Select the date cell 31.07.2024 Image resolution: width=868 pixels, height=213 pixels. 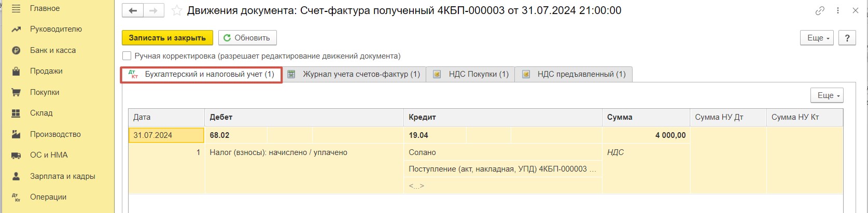tap(166, 135)
